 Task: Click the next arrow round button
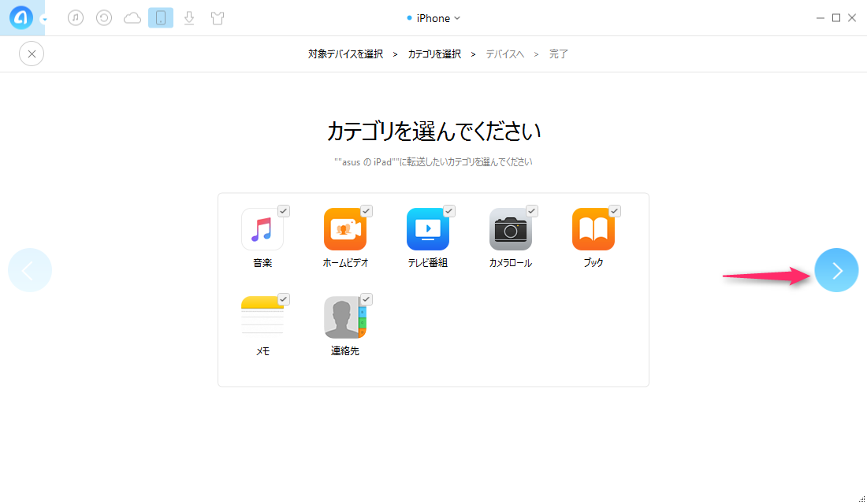coord(836,270)
